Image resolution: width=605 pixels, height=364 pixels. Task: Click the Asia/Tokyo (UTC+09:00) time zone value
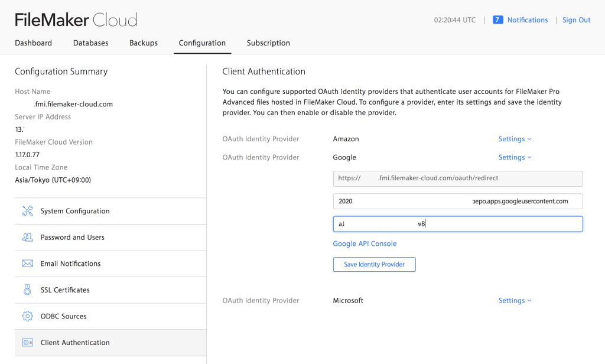tap(53, 180)
